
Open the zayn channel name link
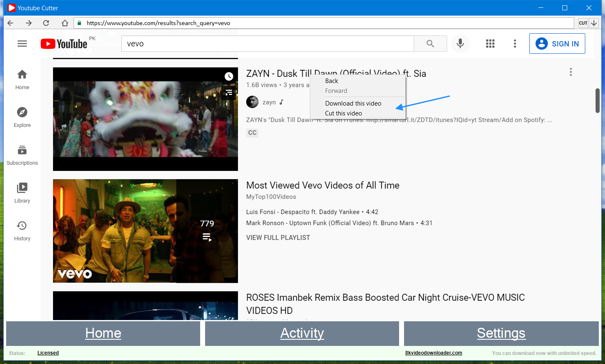coord(269,102)
